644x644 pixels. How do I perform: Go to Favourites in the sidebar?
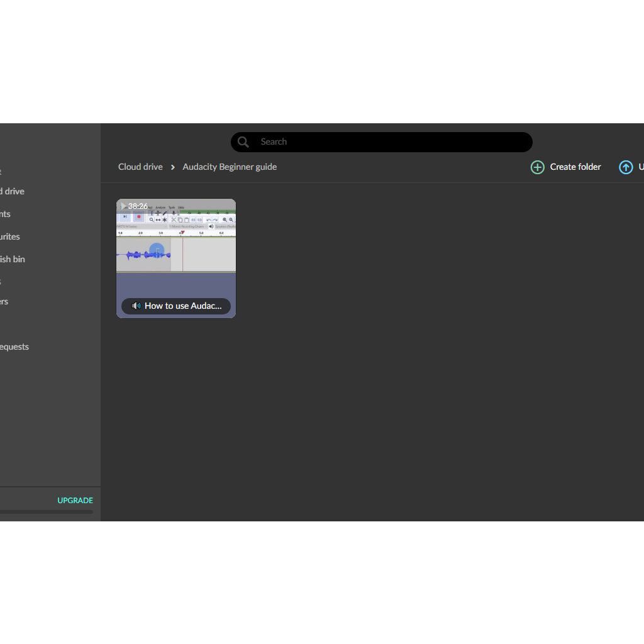tap(10, 236)
